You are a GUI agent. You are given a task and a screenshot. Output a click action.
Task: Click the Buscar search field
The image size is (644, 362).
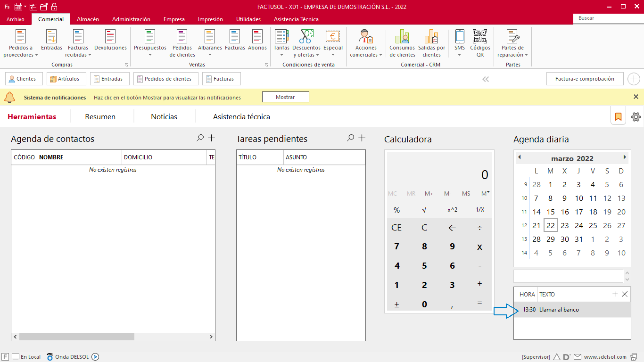point(609,18)
